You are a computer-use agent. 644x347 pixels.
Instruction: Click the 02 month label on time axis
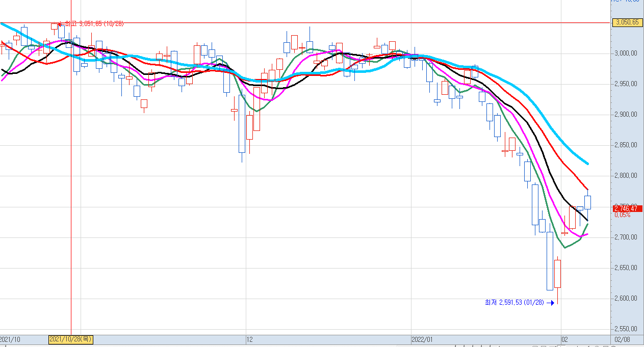coord(564,339)
